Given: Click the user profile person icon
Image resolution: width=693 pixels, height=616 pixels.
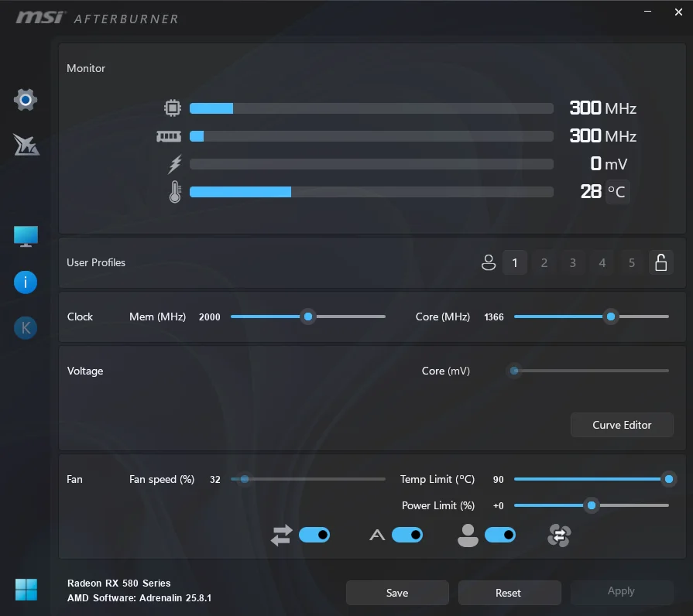Looking at the screenshot, I should pyautogui.click(x=489, y=263).
